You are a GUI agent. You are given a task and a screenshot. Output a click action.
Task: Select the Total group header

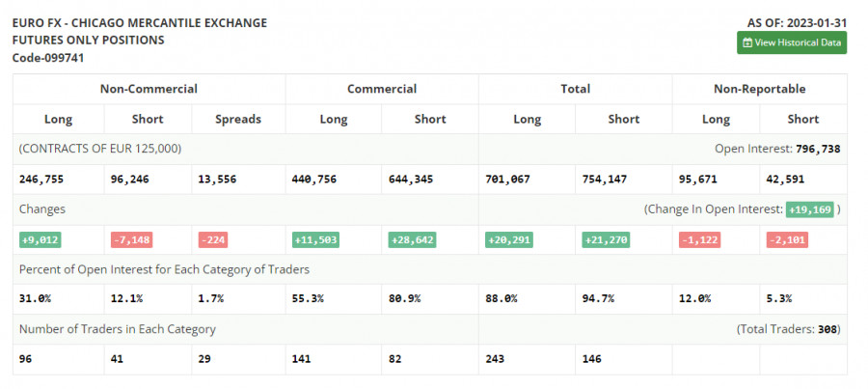575,89
